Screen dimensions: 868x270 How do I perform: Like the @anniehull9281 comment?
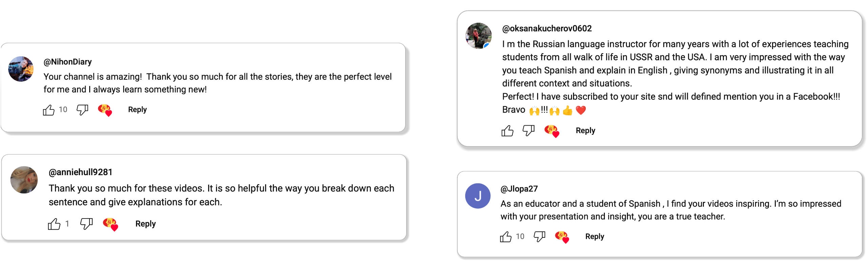[x=54, y=224]
